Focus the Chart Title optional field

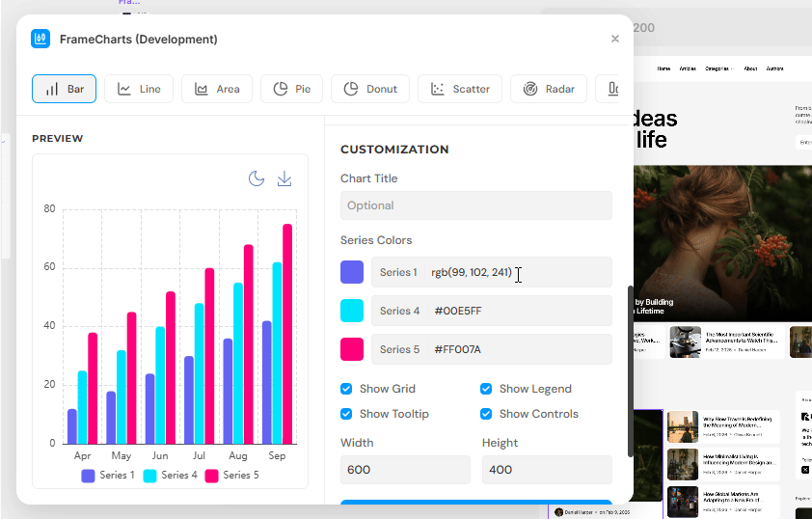point(475,205)
